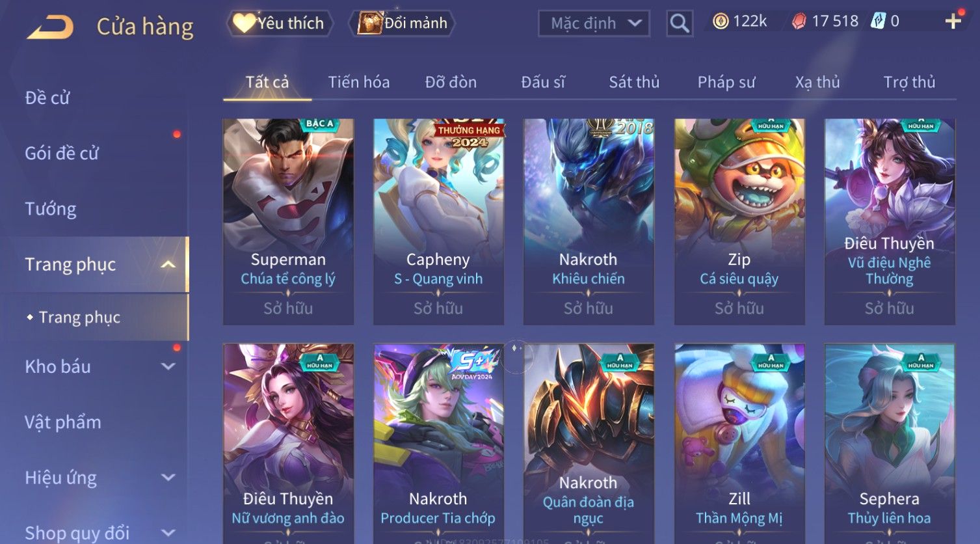The height and width of the screenshot is (544, 980).
Task: Tap the plus icon to add currency
Action: click(x=953, y=21)
